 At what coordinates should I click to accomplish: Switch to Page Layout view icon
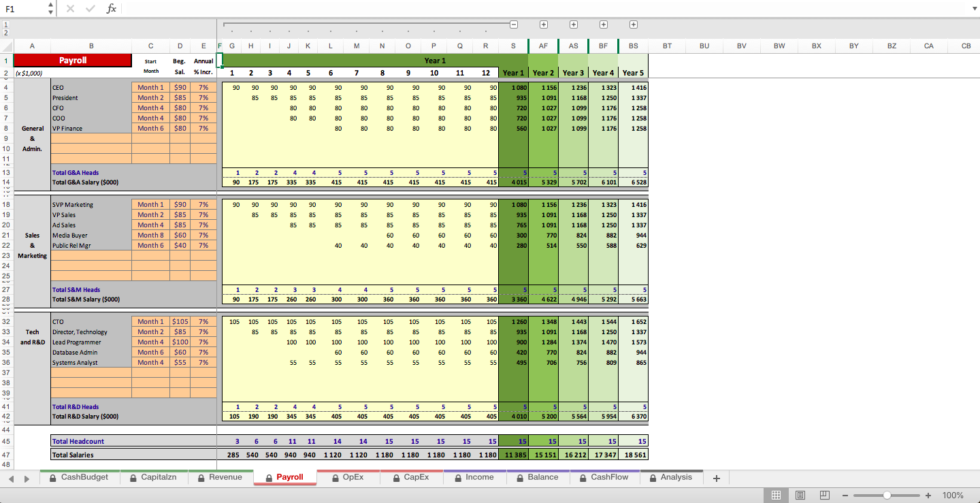[800, 496]
